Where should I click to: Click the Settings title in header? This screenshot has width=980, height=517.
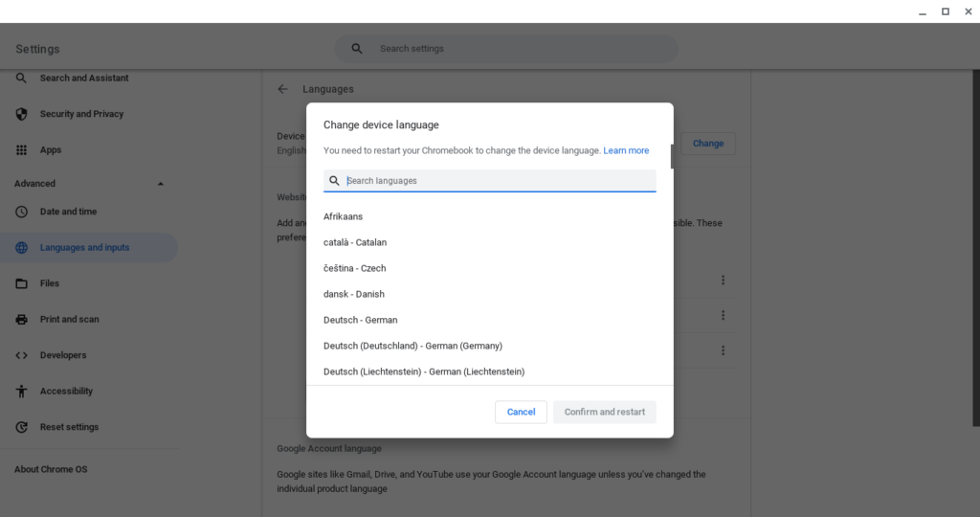coord(37,50)
